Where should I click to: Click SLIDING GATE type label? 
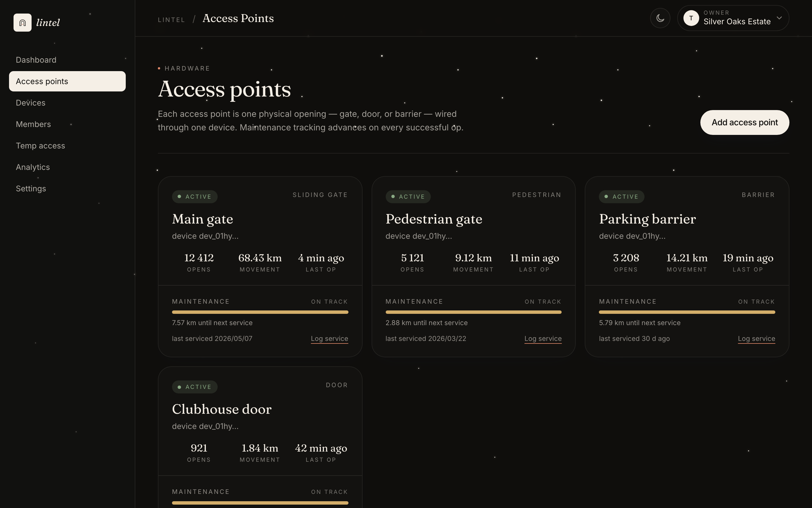[x=320, y=195]
